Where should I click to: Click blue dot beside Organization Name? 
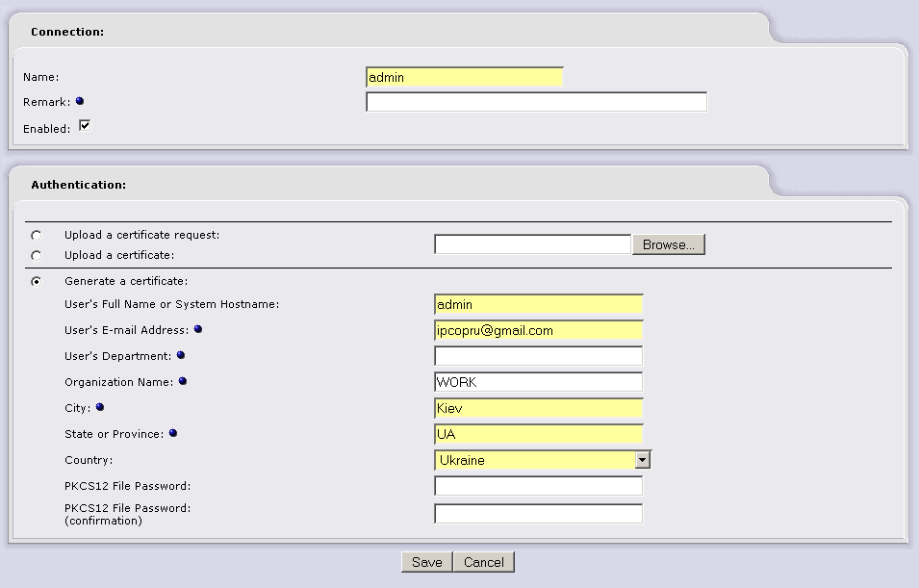(x=183, y=381)
